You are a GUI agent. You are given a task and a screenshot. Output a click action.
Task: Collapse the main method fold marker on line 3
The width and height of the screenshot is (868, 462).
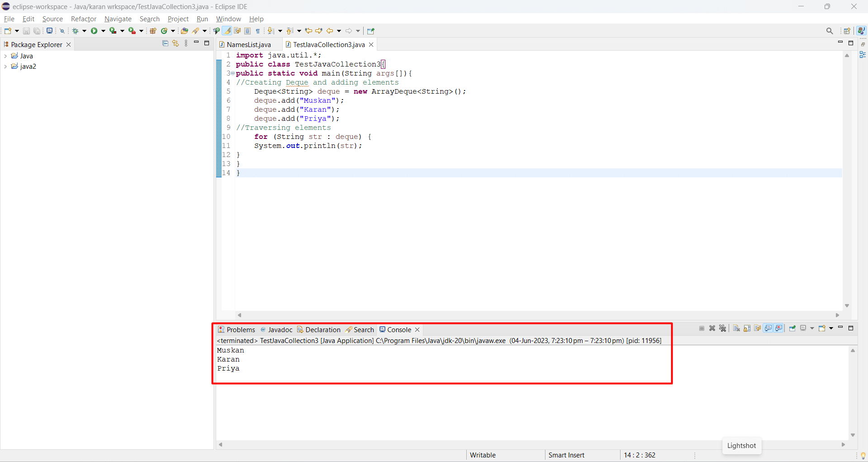click(x=233, y=73)
